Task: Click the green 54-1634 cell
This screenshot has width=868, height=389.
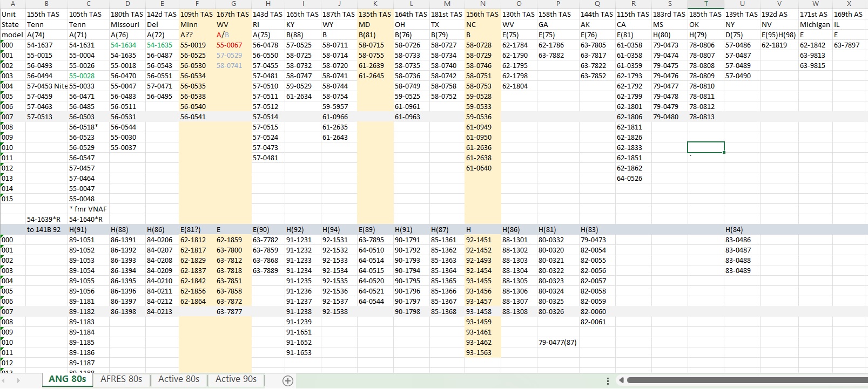Action: tap(124, 45)
